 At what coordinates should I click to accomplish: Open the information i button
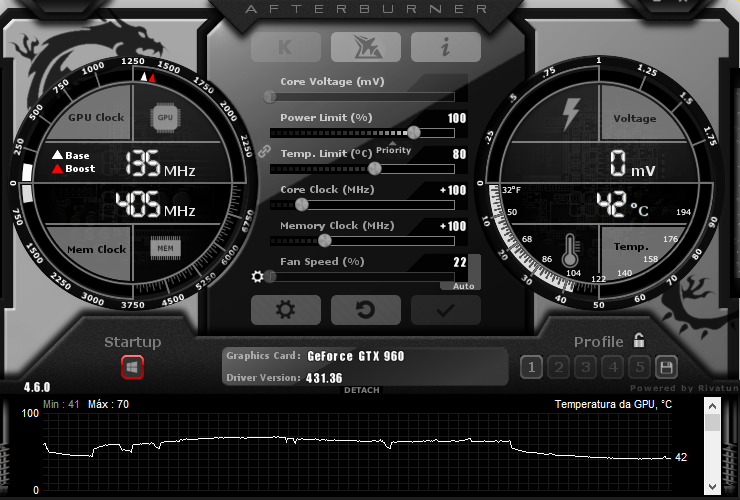[446, 47]
